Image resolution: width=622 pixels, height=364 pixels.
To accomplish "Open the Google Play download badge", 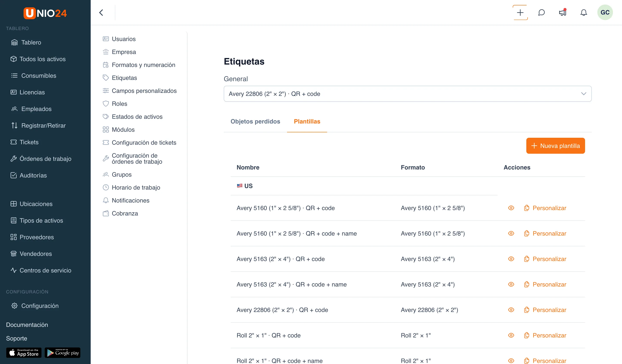I will 62,353.
